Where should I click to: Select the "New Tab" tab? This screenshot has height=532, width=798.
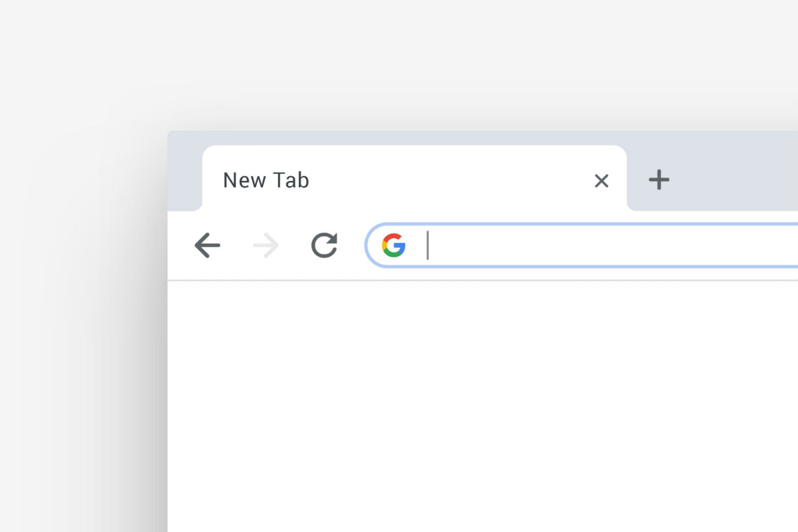[266, 180]
